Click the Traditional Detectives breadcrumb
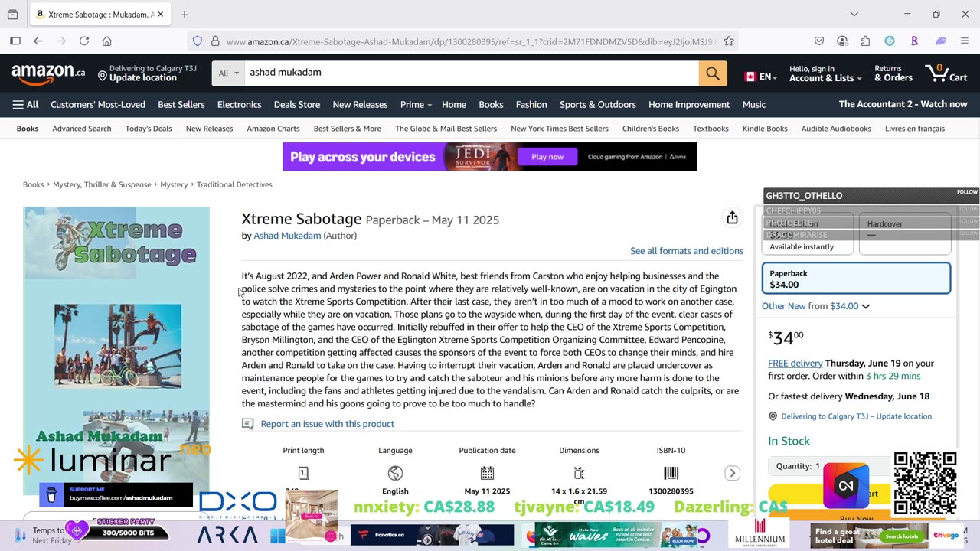 point(234,184)
